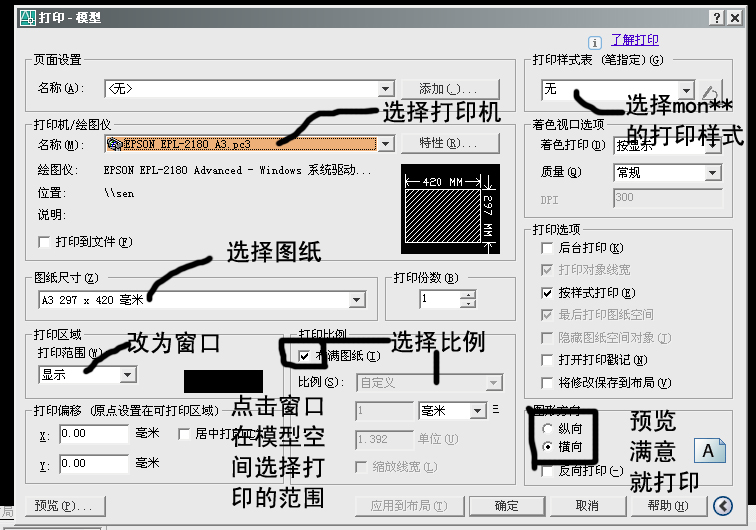Viewport: 756px width, 530px height.
Task: Click the printer location text \\sen
Action: 119,193
